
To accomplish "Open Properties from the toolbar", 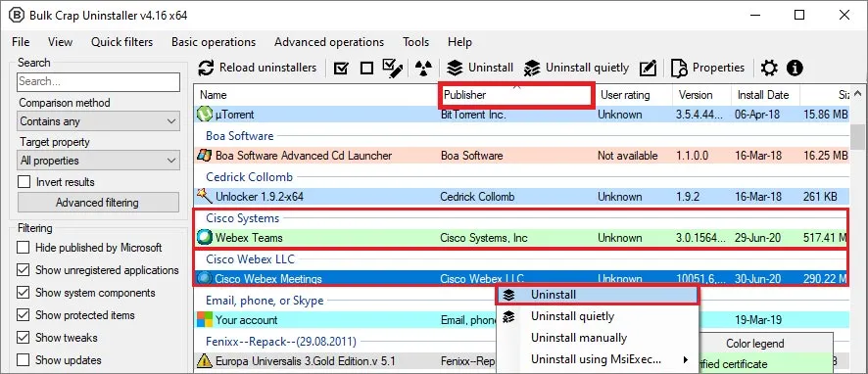I will click(707, 68).
